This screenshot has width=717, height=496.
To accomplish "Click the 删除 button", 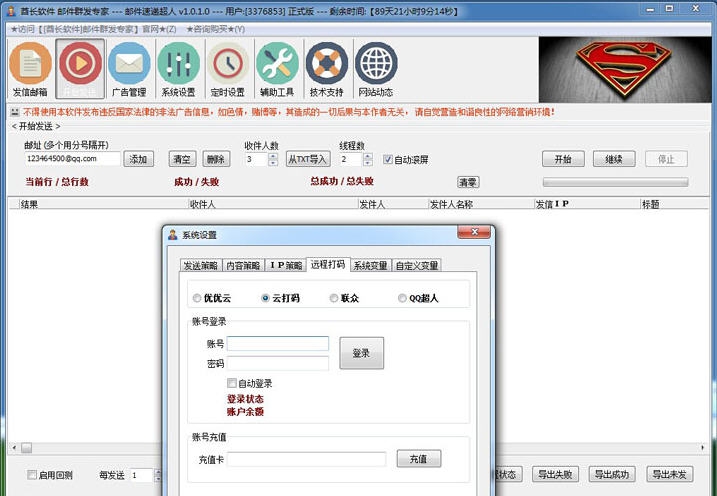I will pyautogui.click(x=216, y=159).
